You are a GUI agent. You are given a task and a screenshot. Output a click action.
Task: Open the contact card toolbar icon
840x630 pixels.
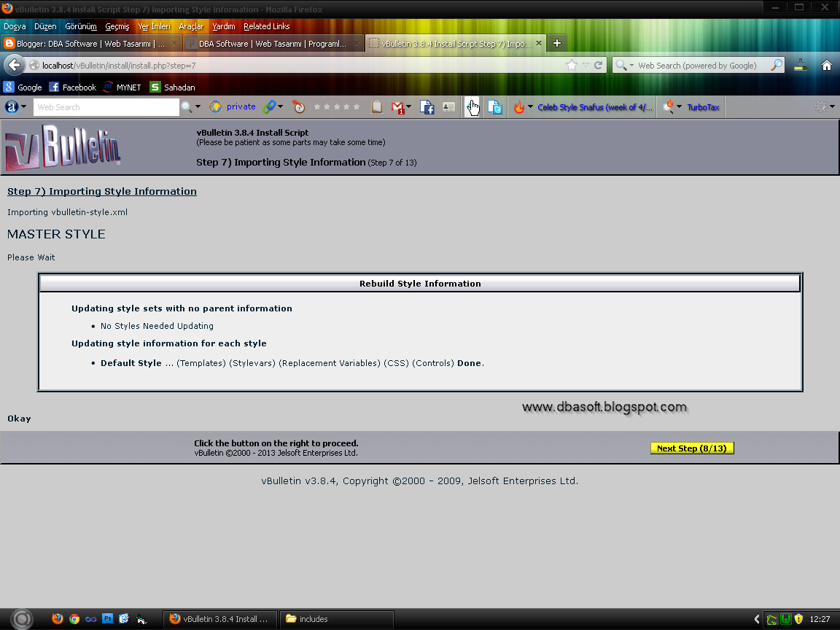[x=449, y=107]
